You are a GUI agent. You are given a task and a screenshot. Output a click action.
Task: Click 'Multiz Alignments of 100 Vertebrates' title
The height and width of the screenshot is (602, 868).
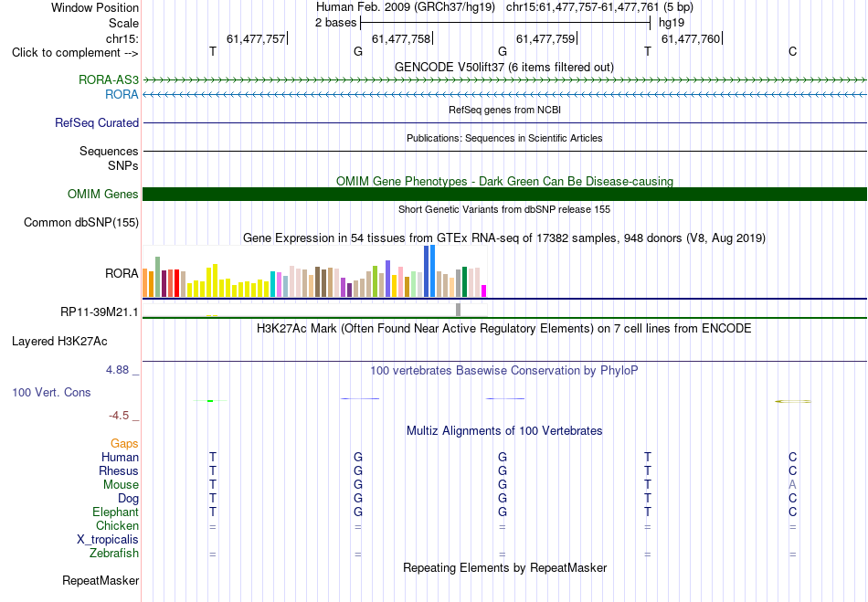(x=504, y=430)
